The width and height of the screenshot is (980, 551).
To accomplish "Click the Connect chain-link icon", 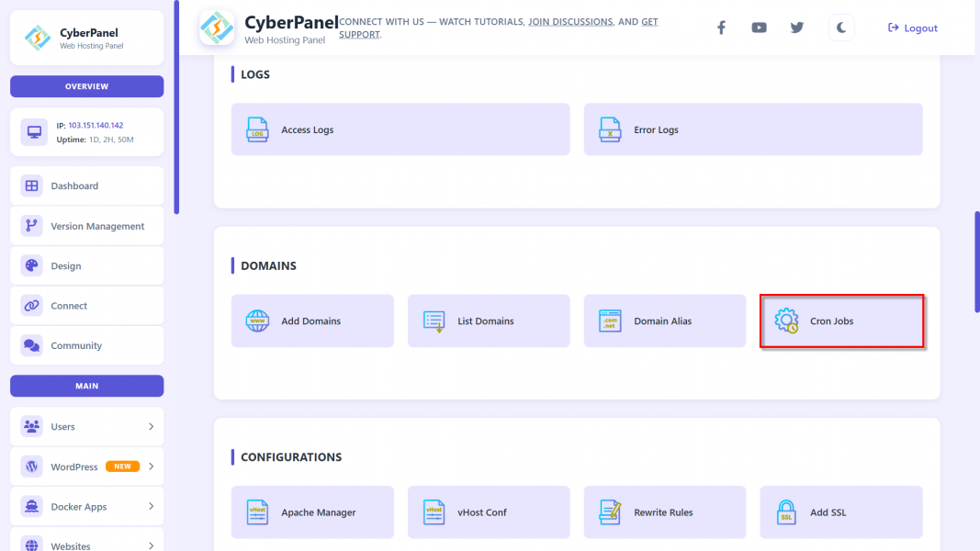I will (x=31, y=306).
